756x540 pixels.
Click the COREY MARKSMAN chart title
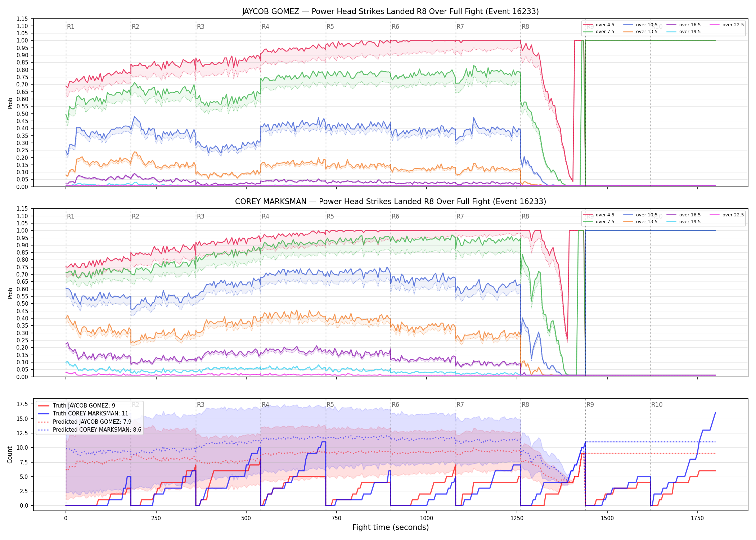tap(390, 202)
